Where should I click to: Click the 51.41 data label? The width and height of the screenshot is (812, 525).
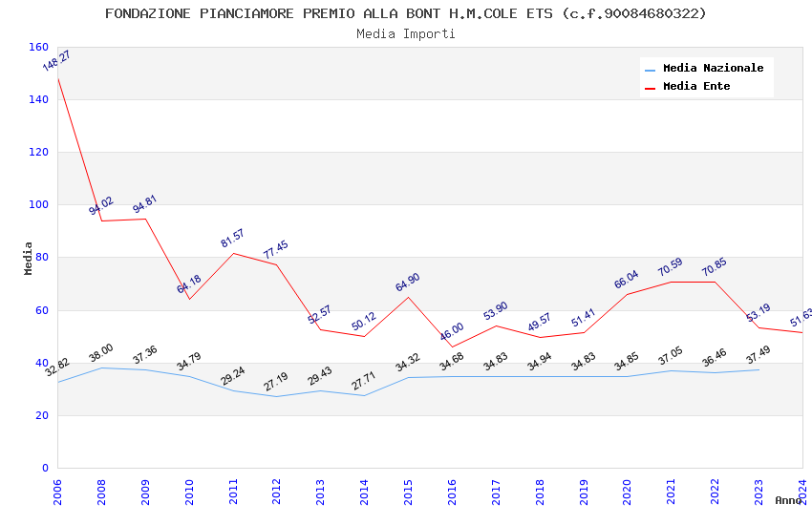coord(584,318)
